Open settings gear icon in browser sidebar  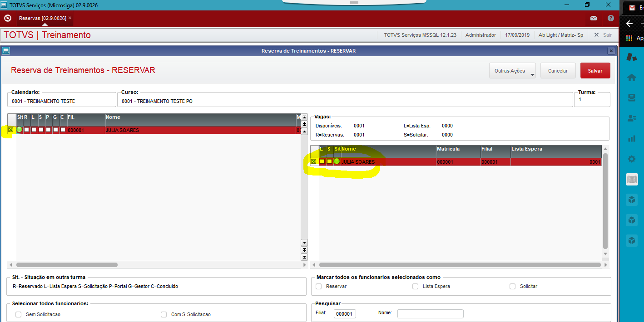coord(631,159)
